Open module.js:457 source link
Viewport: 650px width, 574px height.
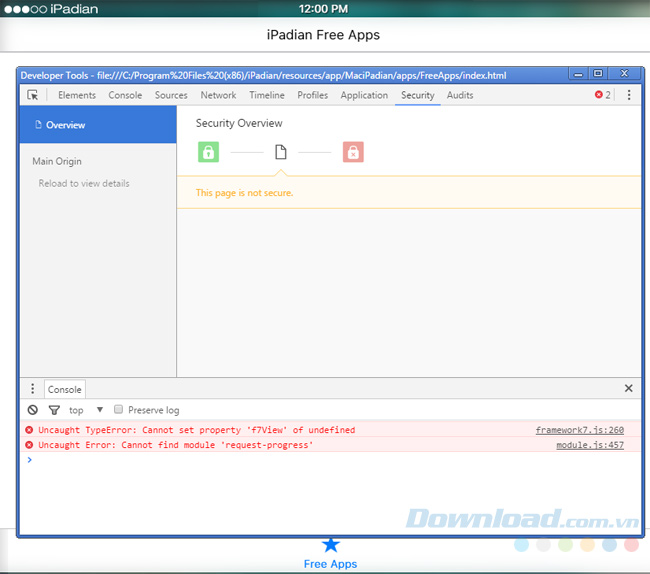(590, 445)
